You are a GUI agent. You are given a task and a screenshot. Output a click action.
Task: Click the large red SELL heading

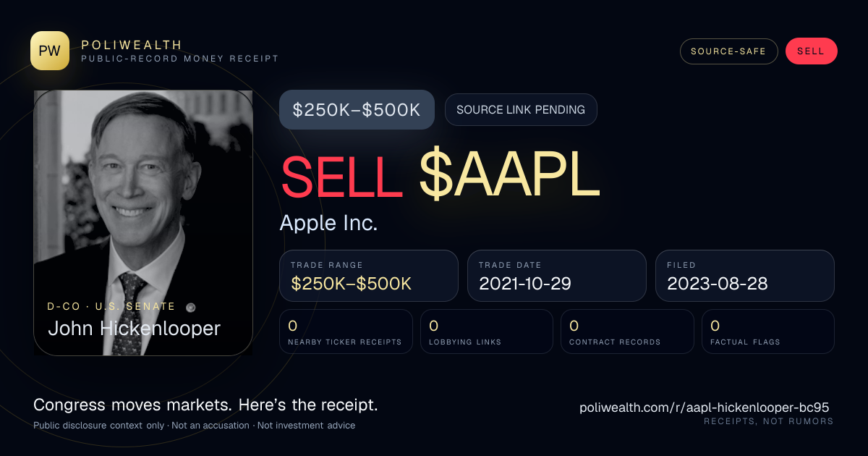[x=341, y=177]
